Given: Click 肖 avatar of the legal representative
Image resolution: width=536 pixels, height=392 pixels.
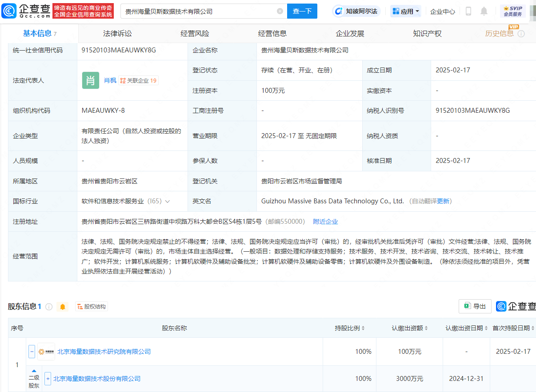Looking at the screenshot, I should point(91,80).
